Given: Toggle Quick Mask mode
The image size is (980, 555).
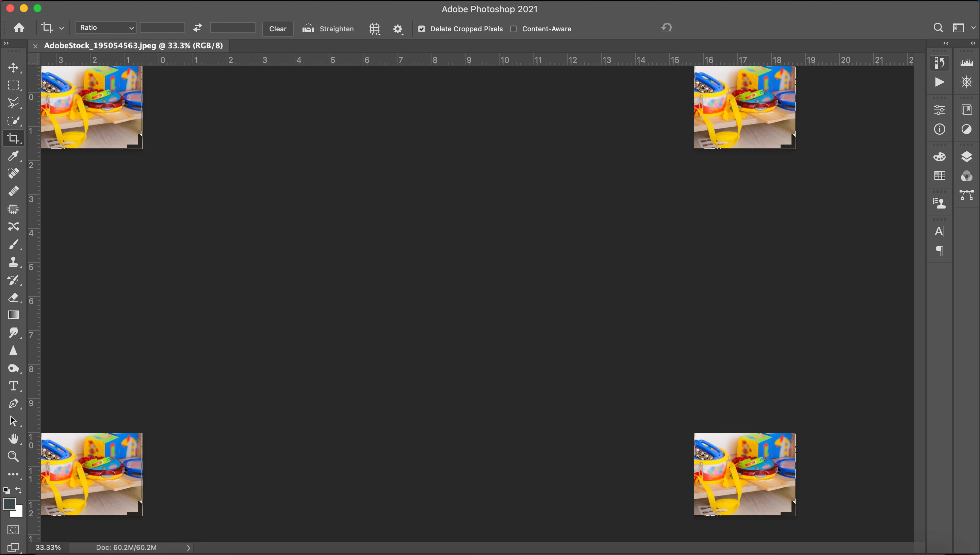Looking at the screenshot, I should pos(13,530).
